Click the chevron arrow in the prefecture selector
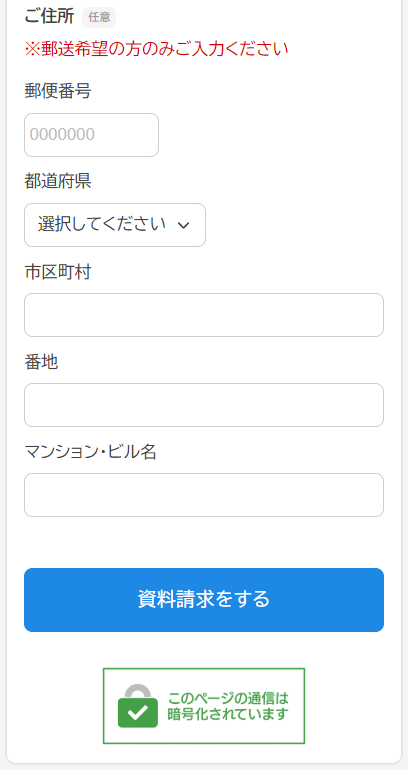The image size is (408, 770). (x=183, y=225)
